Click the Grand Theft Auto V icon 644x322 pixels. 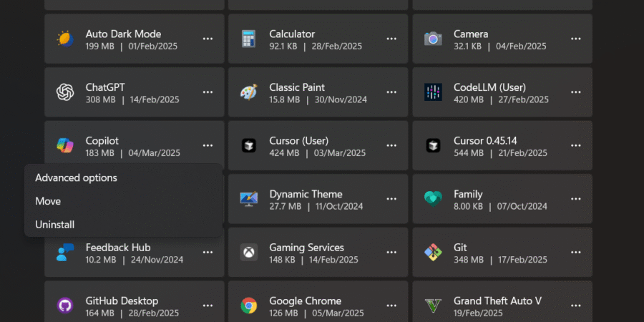coord(433,306)
